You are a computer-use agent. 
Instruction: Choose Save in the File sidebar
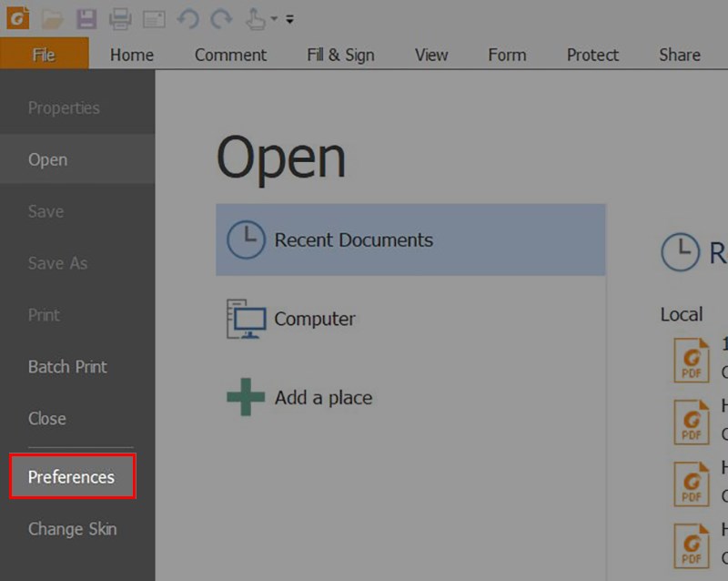46,211
